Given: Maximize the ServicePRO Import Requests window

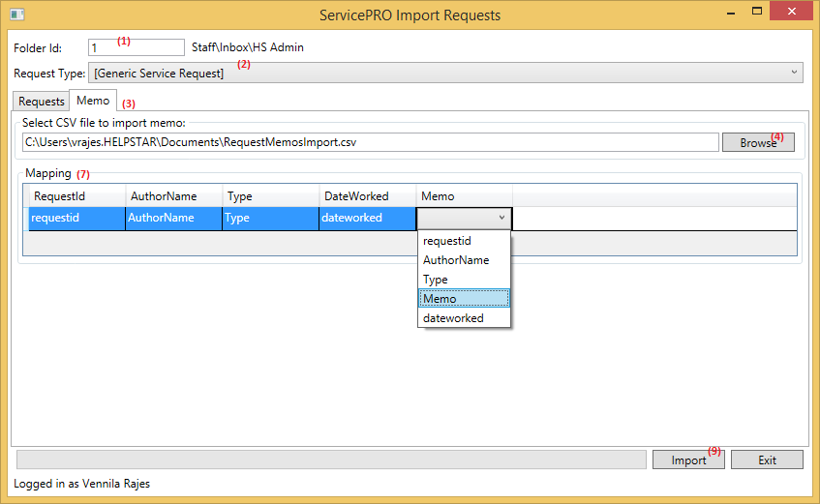Looking at the screenshot, I should pos(756,12).
